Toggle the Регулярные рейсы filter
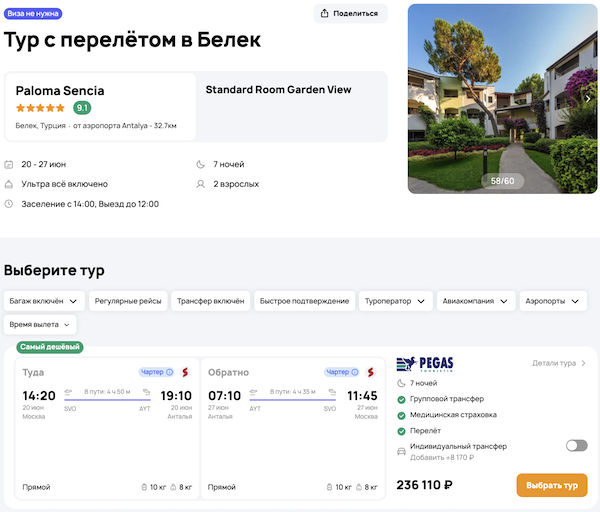 pyautogui.click(x=127, y=300)
